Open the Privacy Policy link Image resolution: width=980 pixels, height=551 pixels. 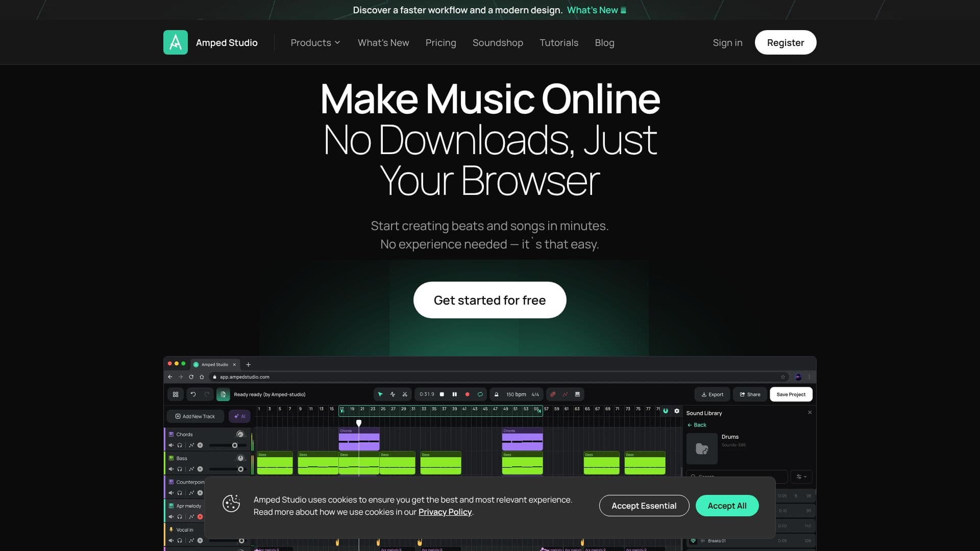tap(445, 512)
